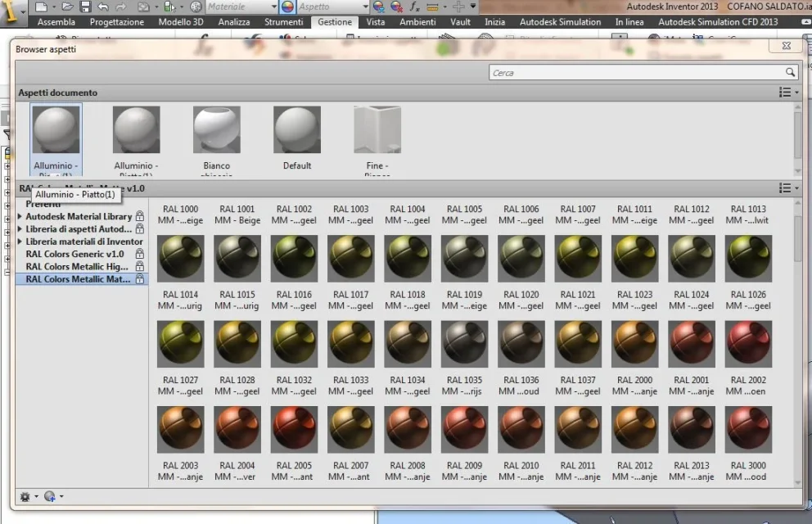
Task: Click the Save disk icon
Action: pos(85,7)
